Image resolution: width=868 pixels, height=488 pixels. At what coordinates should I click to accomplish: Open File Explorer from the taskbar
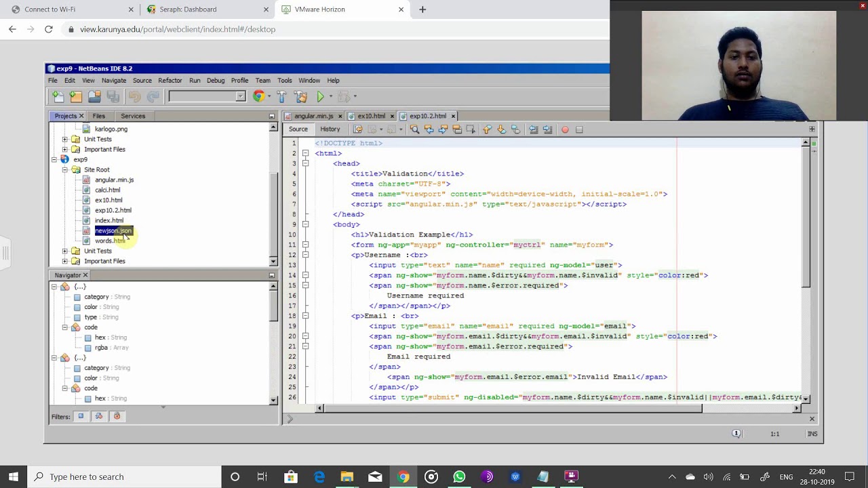point(347,476)
